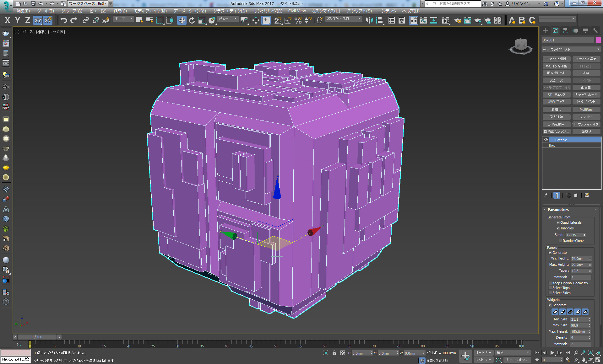Toggle Greeble modifier eye visibility
603x364 pixels.
[x=546, y=140]
